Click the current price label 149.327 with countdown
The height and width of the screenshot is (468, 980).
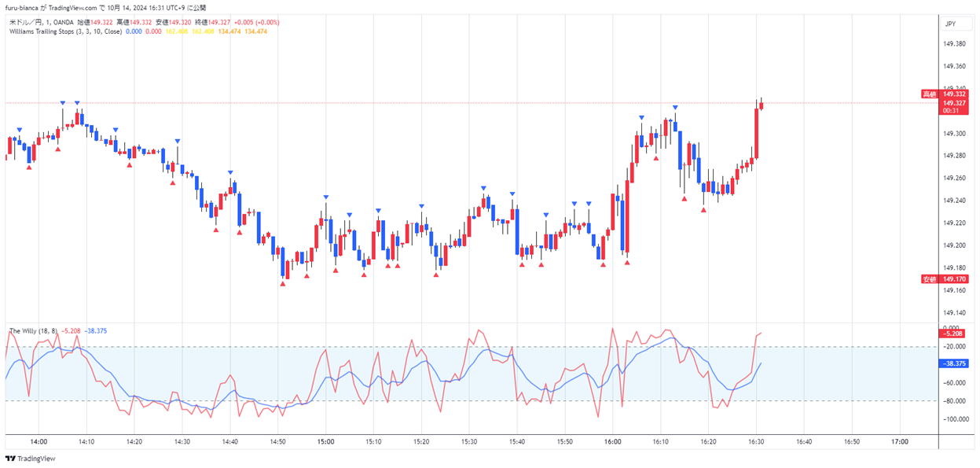[x=955, y=107]
